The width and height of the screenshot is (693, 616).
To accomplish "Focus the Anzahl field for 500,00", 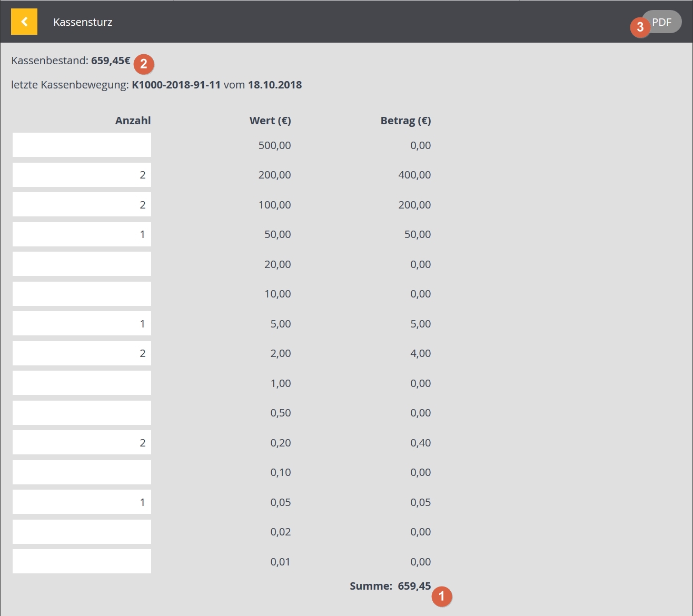I will point(82,145).
